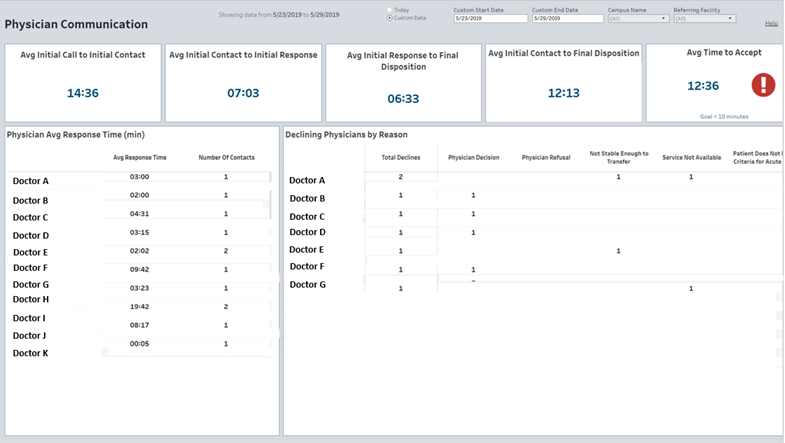This screenshot has width=785, height=443.
Task: Select Doctor F in the declining physicians table
Action: [306, 266]
